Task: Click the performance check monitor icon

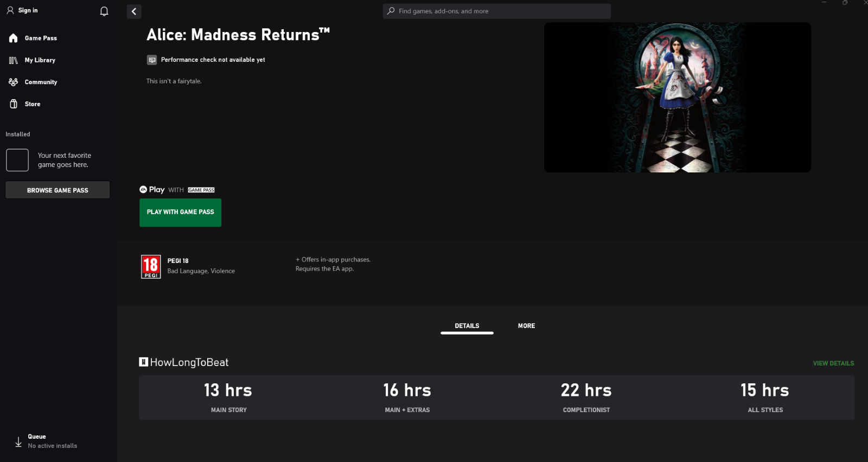Action: click(152, 60)
